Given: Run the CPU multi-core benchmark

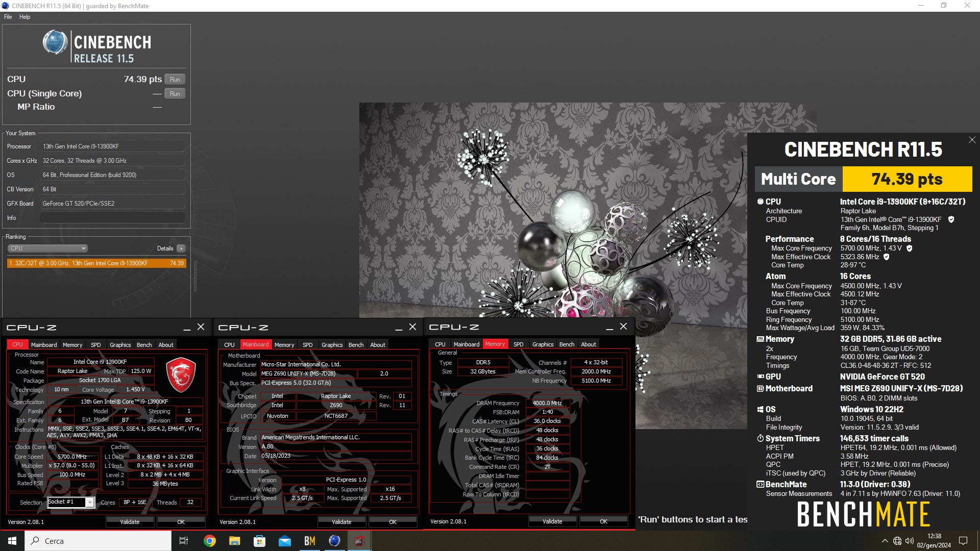Looking at the screenshot, I should click(x=175, y=80).
